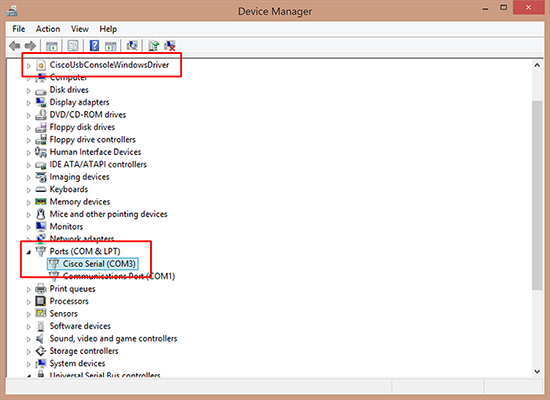Scan for hardware changes
Viewport: 550px width, 400px height.
(x=132, y=46)
